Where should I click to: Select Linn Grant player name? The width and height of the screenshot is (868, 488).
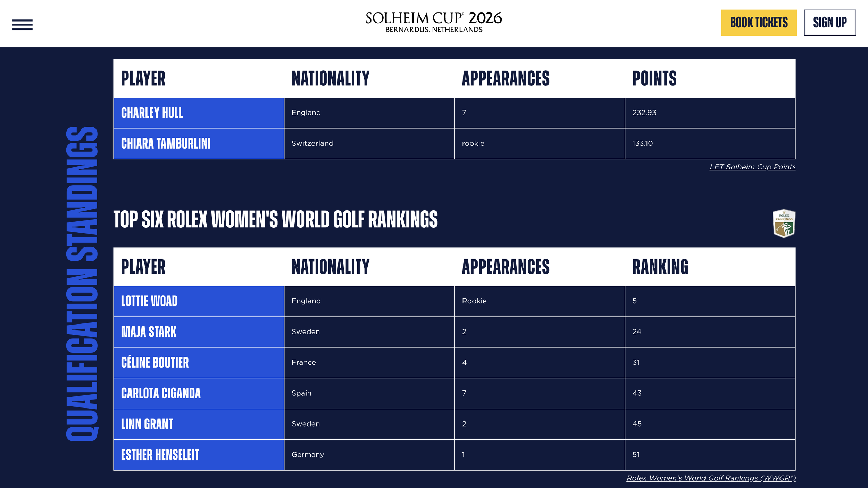(147, 424)
